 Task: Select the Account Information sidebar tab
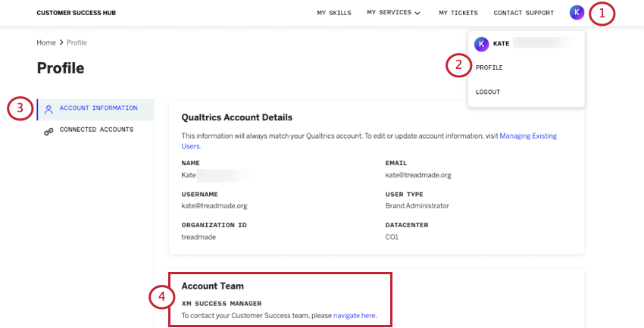point(95,110)
